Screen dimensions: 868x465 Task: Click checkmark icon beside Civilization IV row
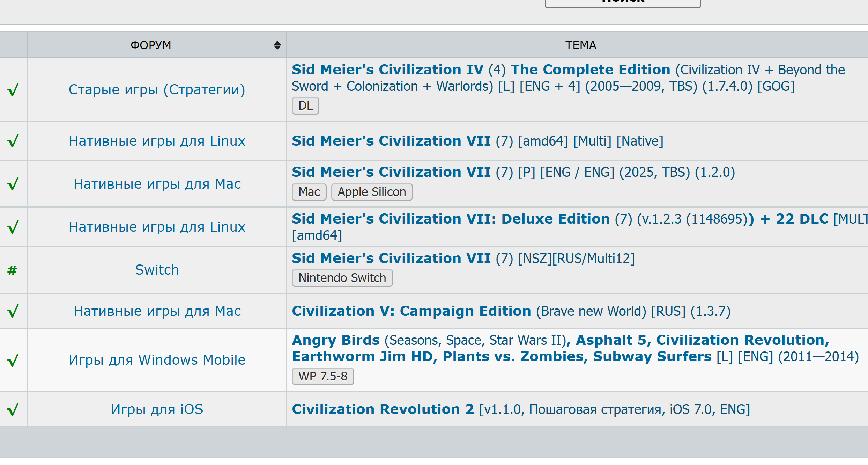coord(13,90)
